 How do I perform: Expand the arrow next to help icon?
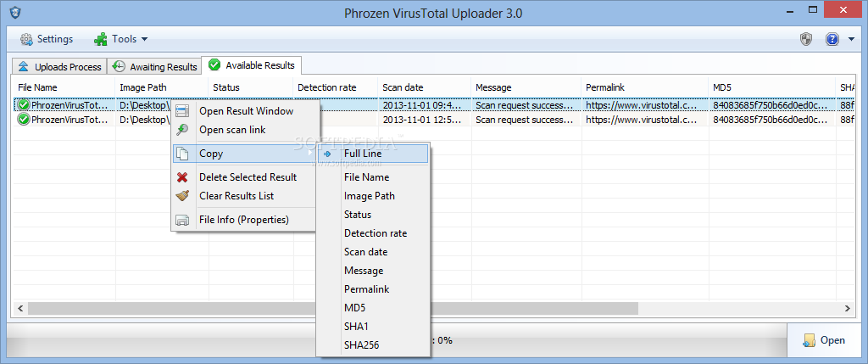coord(851,39)
